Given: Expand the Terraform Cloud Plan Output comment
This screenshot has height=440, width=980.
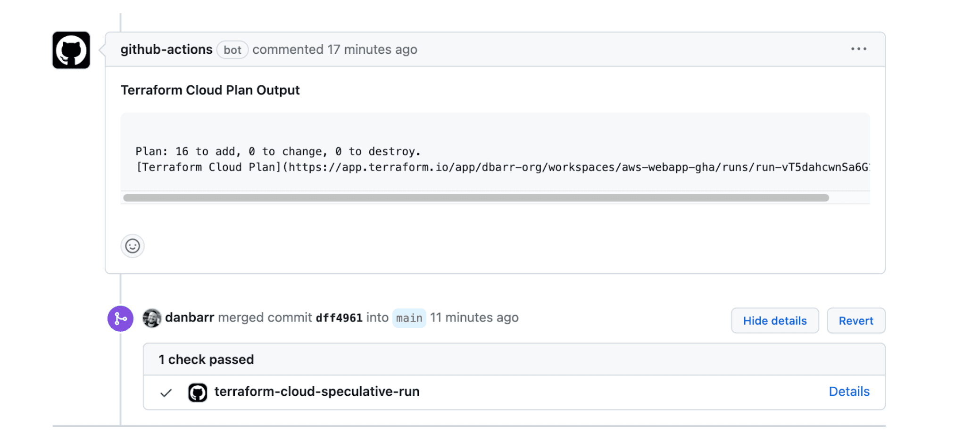Looking at the screenshot, I should pos(210,90).
